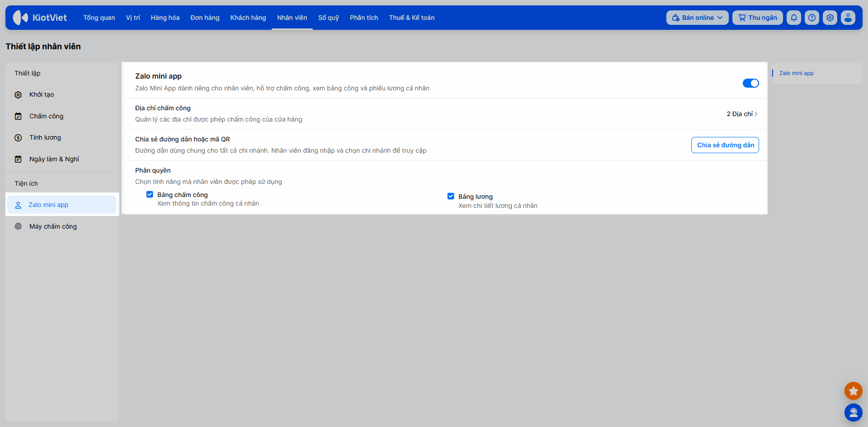Click the orange star feedback button
This screenshot has width=868, height=427.
click(x=854, y=391)
